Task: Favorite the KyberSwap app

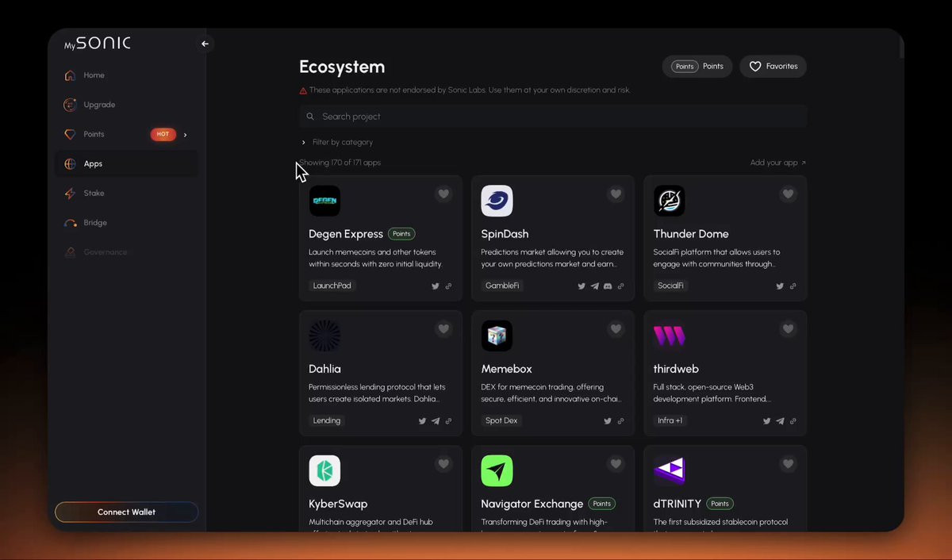Action: (x=443, y=463)
